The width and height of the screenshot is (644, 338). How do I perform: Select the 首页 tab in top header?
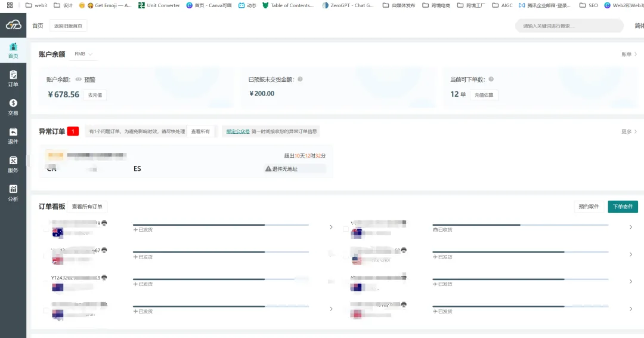pyautogui.click(x=38, y=26)
